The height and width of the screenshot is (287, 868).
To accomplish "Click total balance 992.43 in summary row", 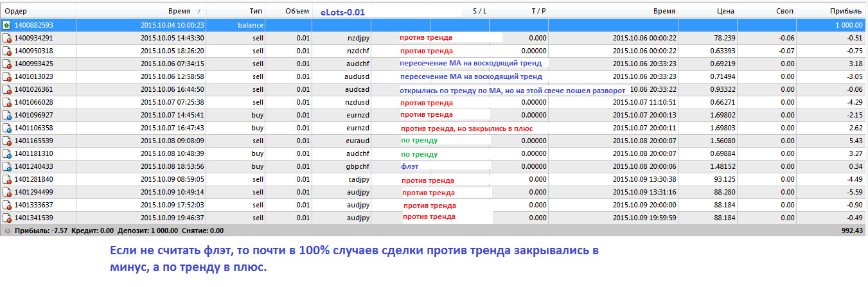I will click(x=851, y=230).
